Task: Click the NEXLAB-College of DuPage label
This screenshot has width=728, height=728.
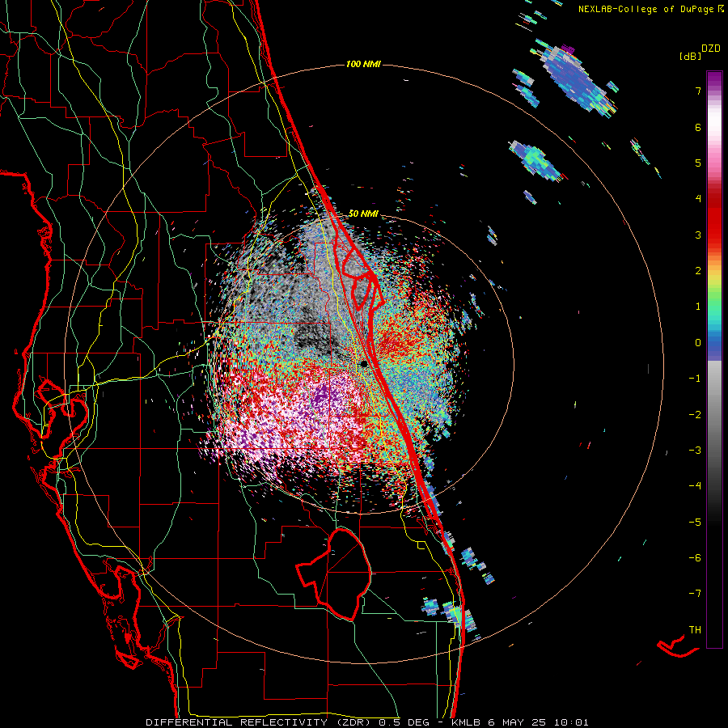Action: pos(650,9)
